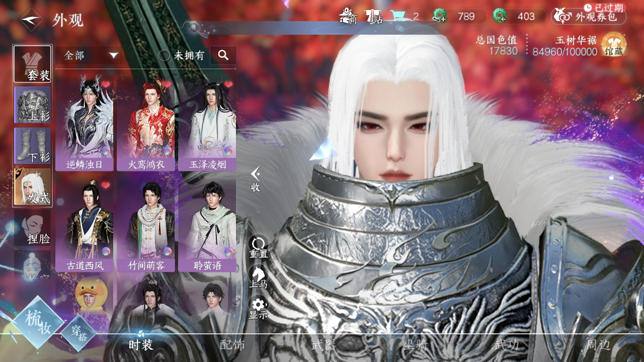Image resolution: width=644 pixels, height=362 pixels.
Task: Open the 捏脸 face customization category
Action: tap(32, 227)
